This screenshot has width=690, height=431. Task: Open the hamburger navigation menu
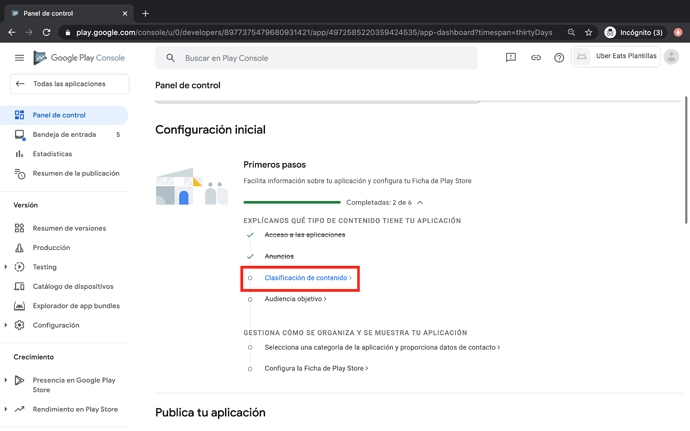coord(19,58)
